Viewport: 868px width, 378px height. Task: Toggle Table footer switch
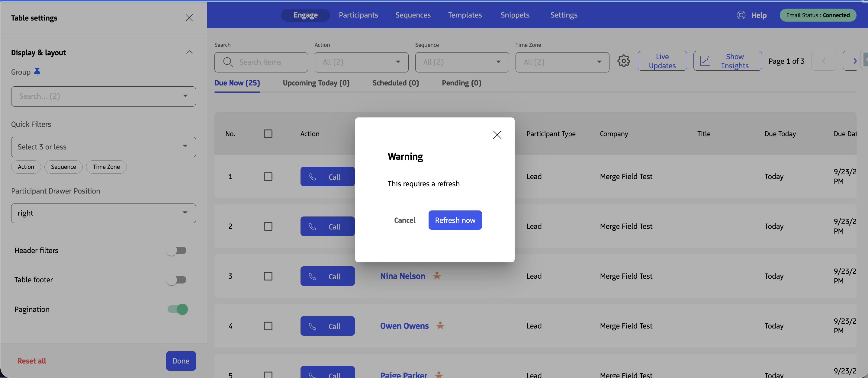click(x=176, y=280)
